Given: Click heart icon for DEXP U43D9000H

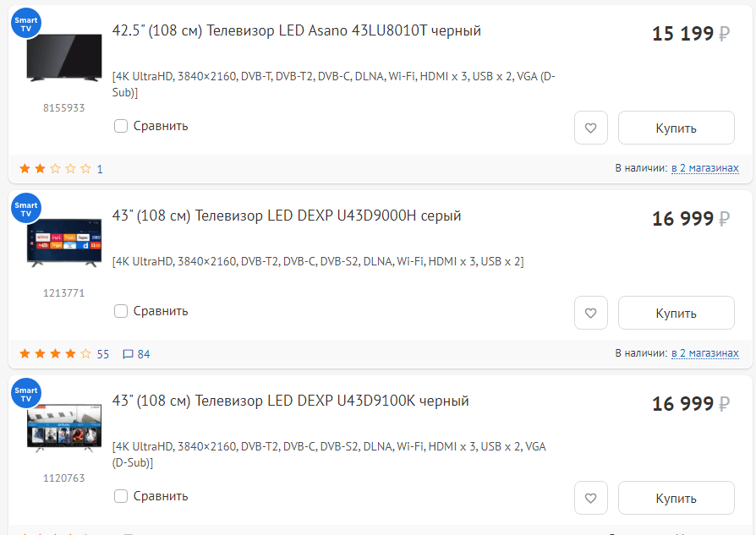Looking at the screenshot, I should point(591,313).
